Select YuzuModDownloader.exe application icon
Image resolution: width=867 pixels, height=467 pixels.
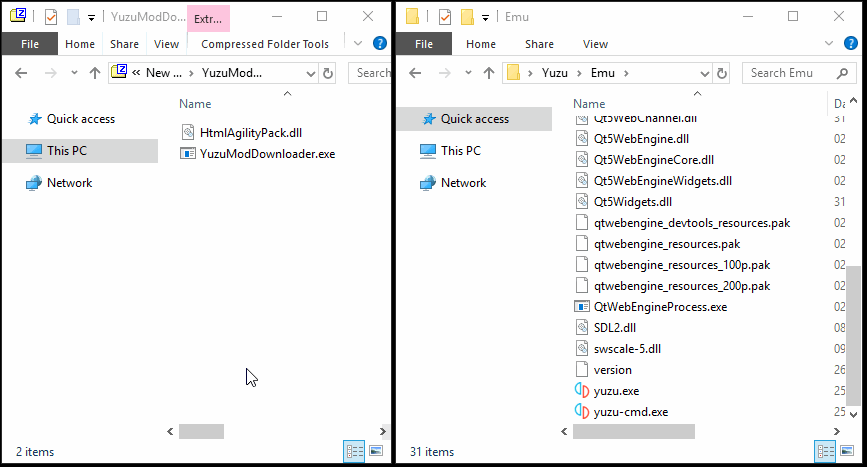click(188, 154)
